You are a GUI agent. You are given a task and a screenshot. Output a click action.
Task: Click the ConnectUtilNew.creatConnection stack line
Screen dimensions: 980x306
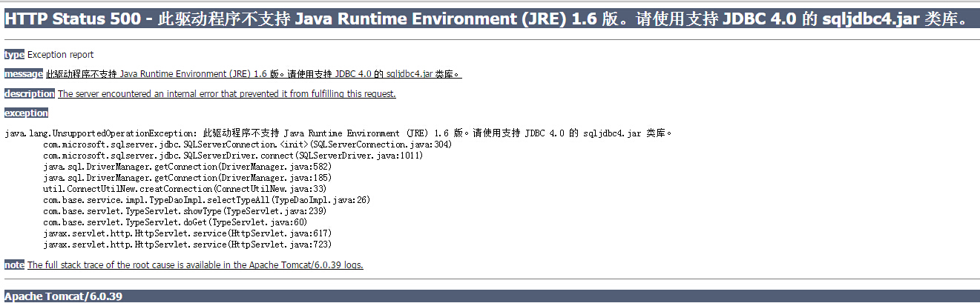[185, 189]
